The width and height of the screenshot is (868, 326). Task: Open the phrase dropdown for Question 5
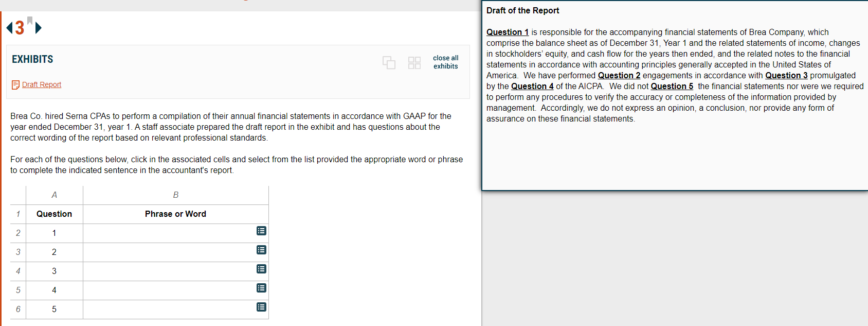click(x=261, y=307)
